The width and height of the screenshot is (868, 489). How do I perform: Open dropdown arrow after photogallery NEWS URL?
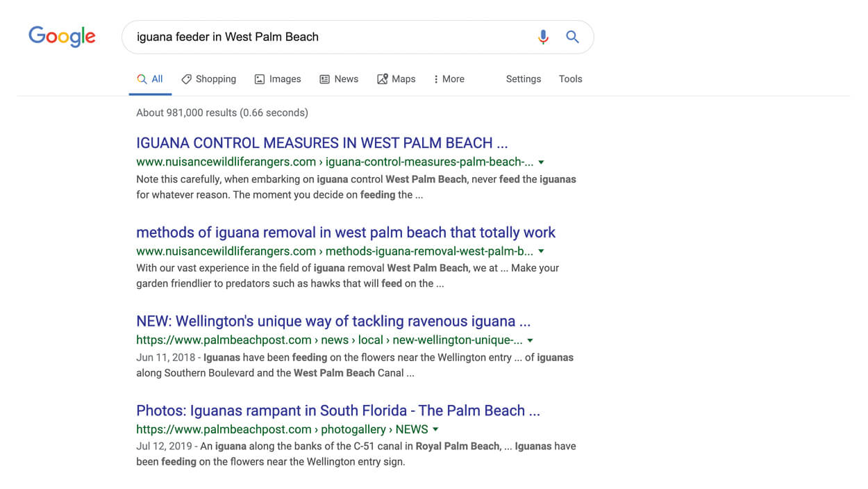point(435,429)
